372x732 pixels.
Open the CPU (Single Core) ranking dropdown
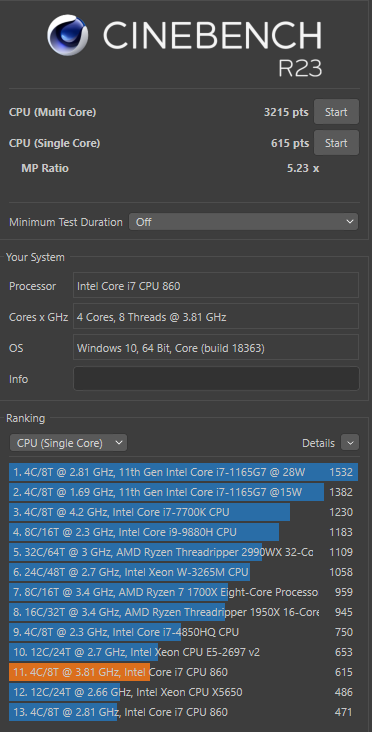click(x=68, y=443)
